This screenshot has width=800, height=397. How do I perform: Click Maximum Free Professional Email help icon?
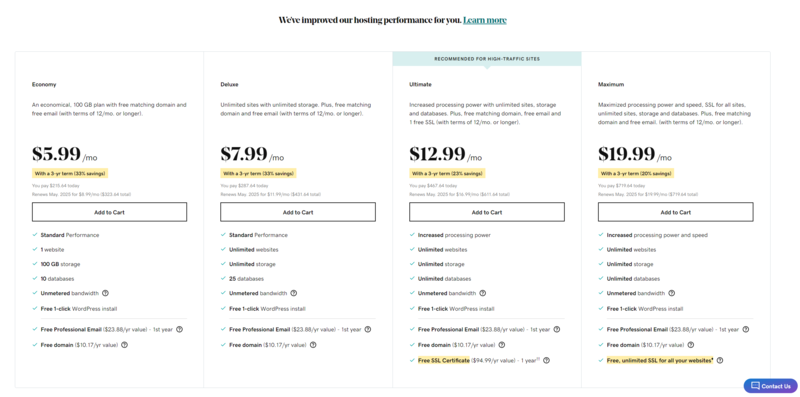pos(745,330)
